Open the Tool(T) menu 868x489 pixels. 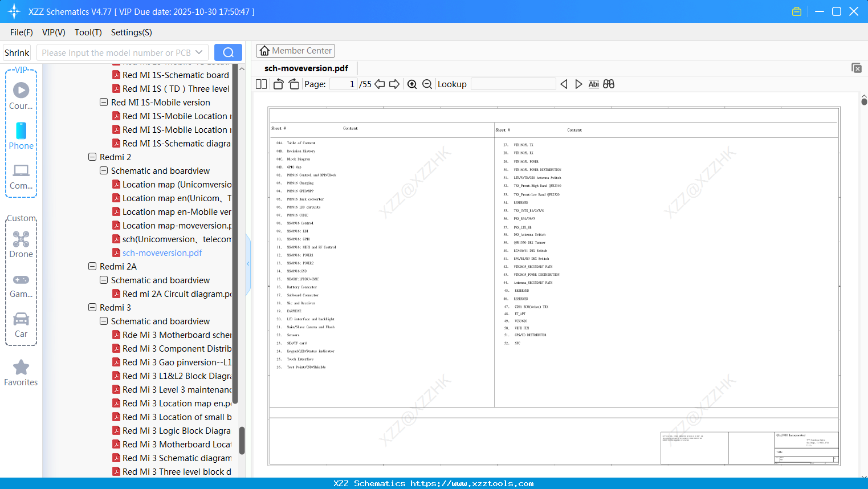pos(88,32)
